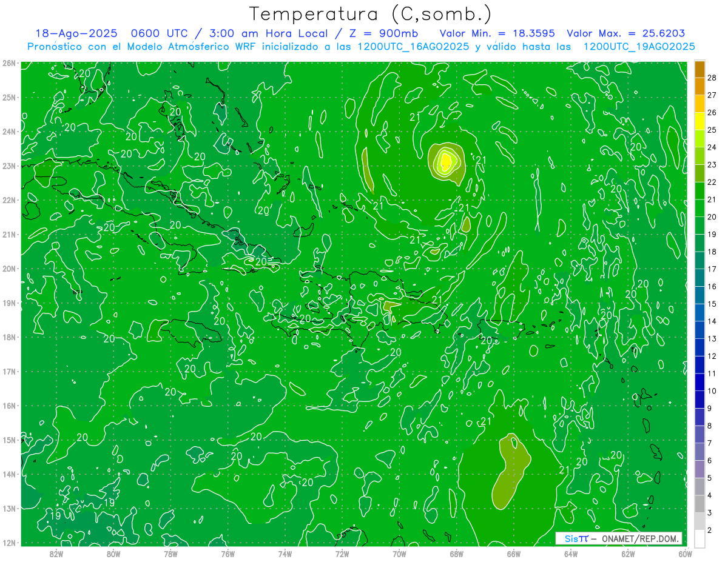Click the 17N latitude axis label
Viewport: 728px width, 562px height.
pyautogui.click(x=8, y=372)
